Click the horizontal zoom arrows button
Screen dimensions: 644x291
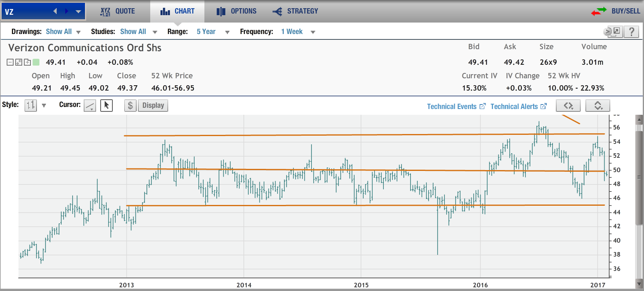[568, 106]
